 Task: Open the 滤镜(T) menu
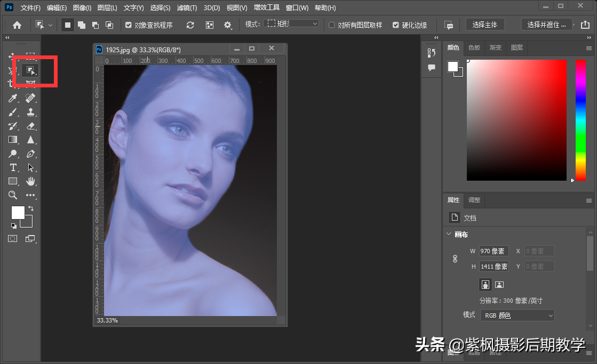[x=187, y=8]
